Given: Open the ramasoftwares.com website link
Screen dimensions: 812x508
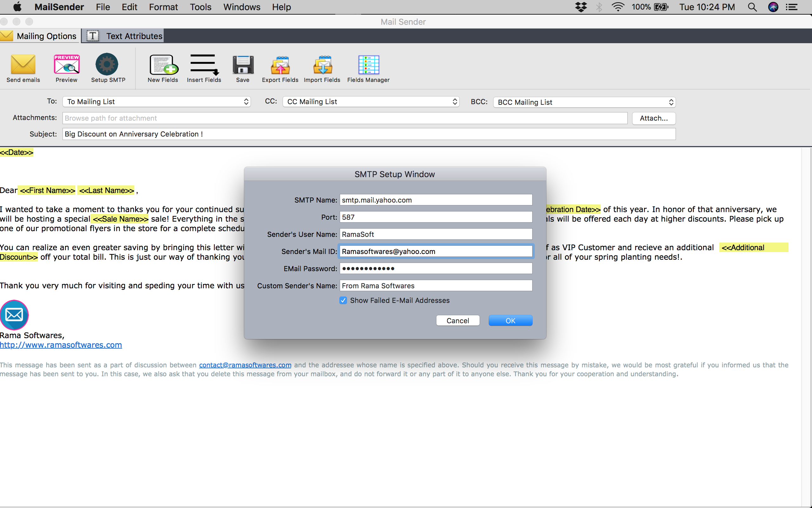Looking at the screenshot, I should pyautogui.click(x=61, y=345).
